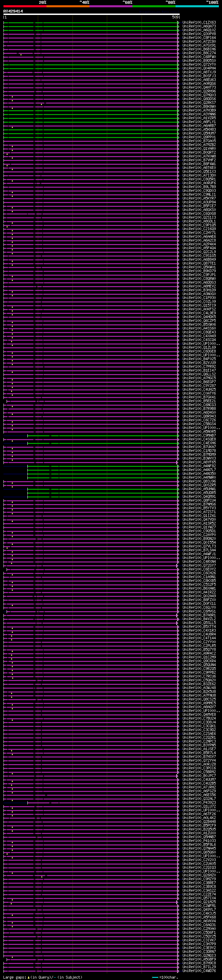Select hit UniRef100_A8FLY1
This screenshot has width=222, height=980.
199,122
